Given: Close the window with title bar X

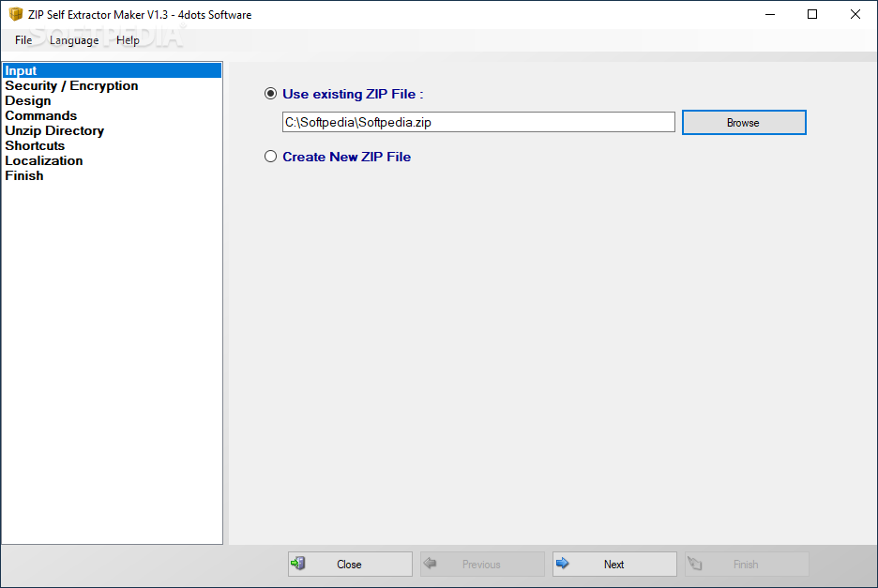Looking at the screenshot, I should (x=855, y=15).
